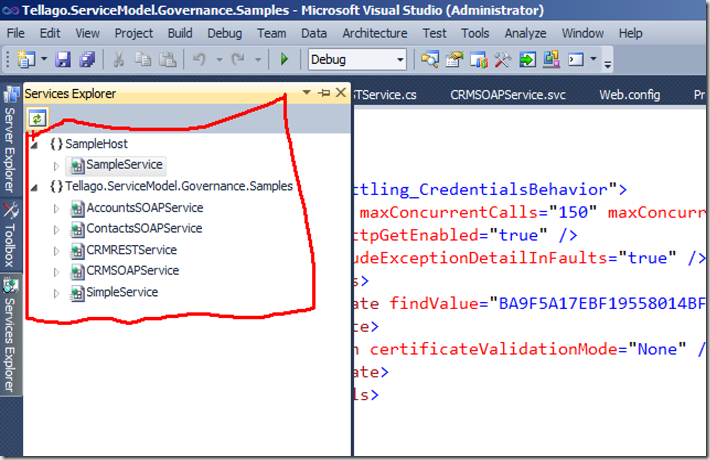
Task: Click the Toolbox wrench toolbar icon
Action: [x=503, y=59]
